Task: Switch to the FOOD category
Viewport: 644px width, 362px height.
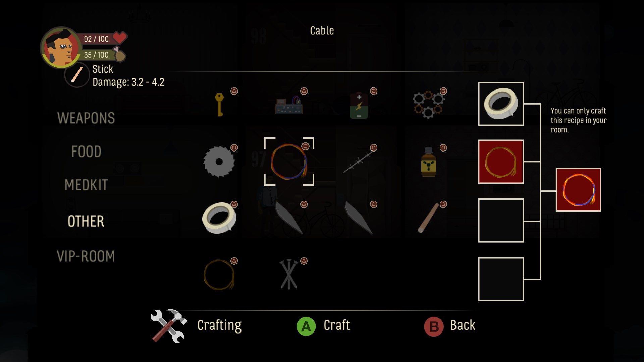Action: pyautogui.click(x=86, y=152)
